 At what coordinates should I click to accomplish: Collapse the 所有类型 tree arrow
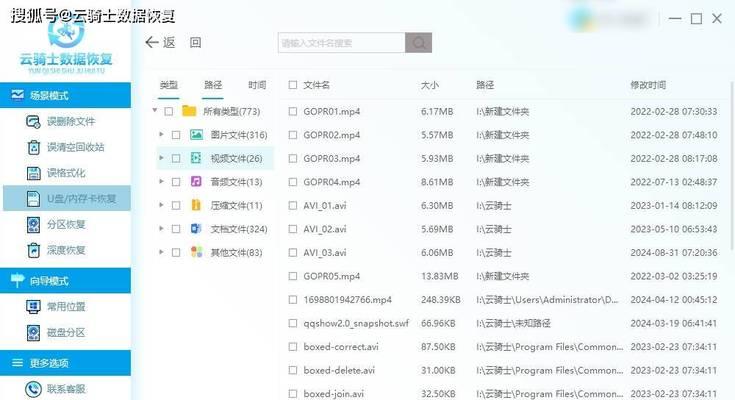click(155, 111)
